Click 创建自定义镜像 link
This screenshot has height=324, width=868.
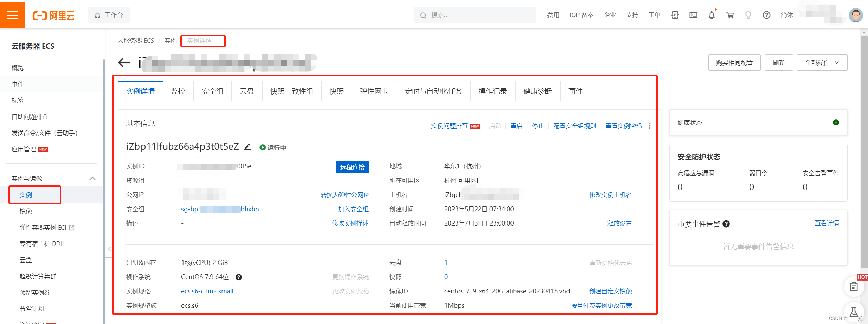tap(610, 291)
